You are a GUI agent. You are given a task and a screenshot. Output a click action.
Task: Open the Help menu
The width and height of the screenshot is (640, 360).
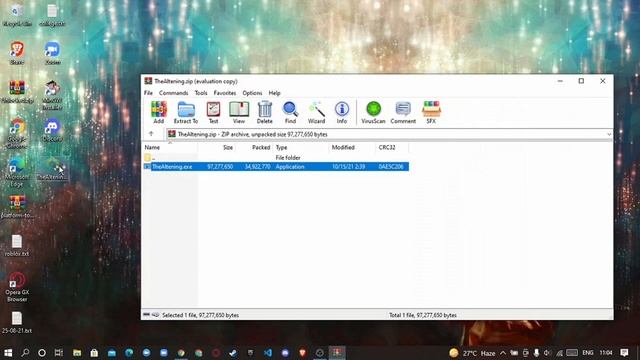coord(274,93)
